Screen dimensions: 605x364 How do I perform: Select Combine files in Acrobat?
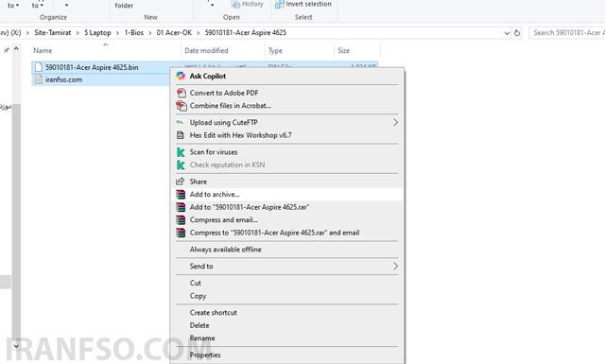coord(287,105)
